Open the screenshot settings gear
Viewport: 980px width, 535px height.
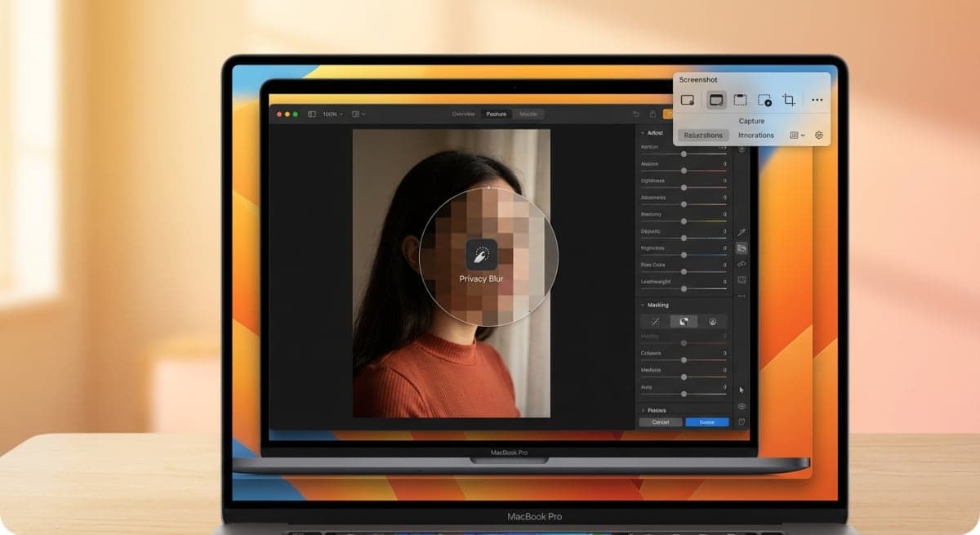819,135
